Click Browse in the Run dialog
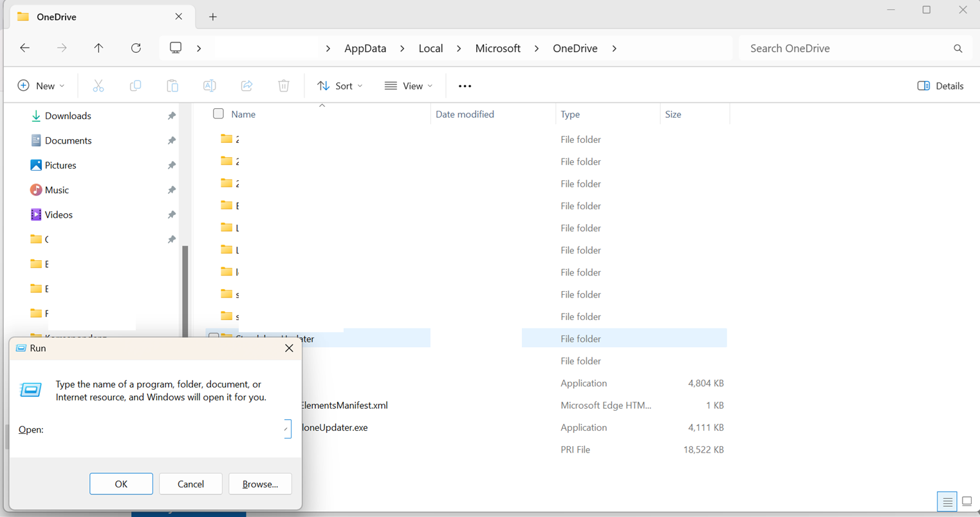Image resolution: width=980 pixels, height=517 pixels. point(260,484)
